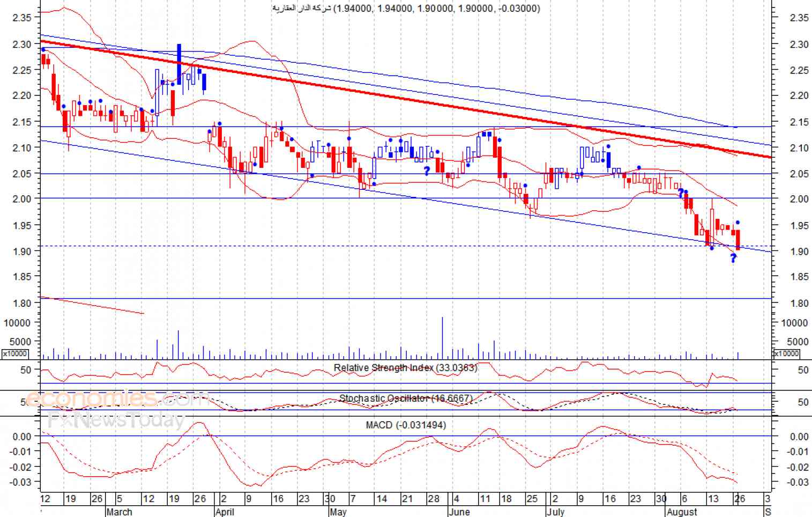This screenshot has width=812, height=517.
Task: Click the 1.90 price label on right axis
Action: coord(799,252)
